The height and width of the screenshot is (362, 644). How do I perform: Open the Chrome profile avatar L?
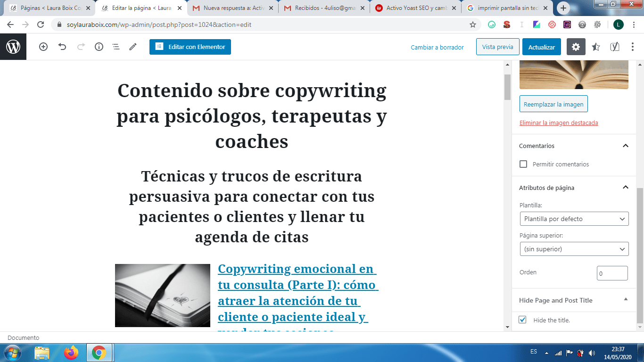619,25
